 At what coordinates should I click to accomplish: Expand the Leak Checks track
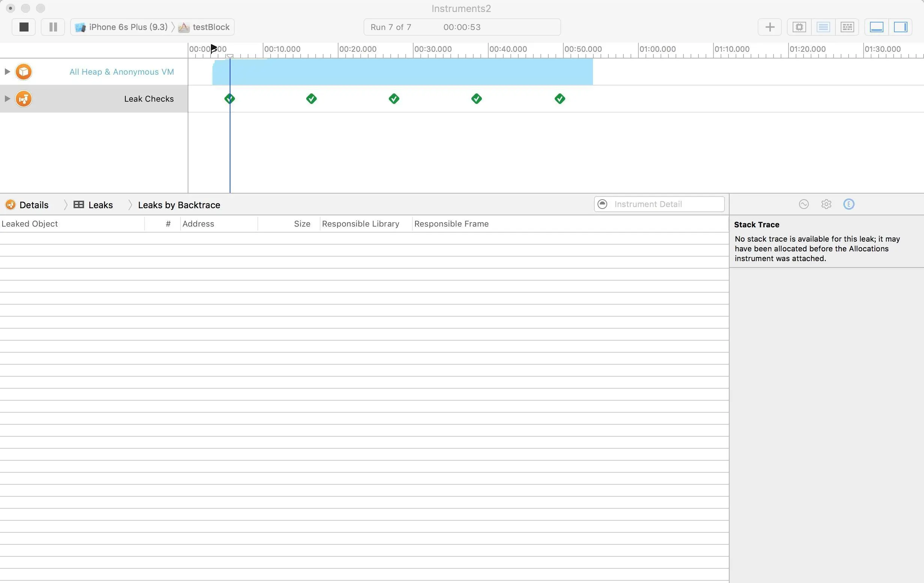(x=7, y=99)
